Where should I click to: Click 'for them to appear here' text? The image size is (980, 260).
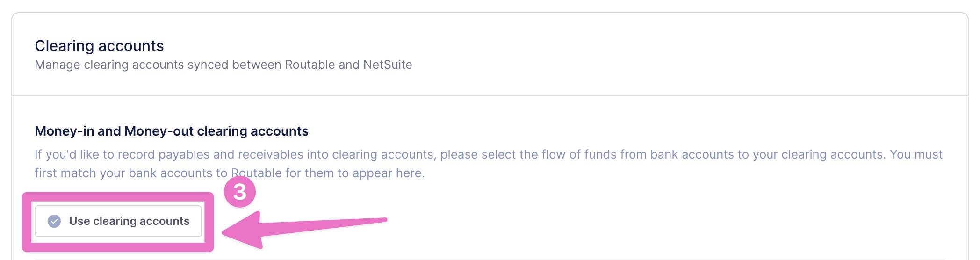[355, 173]
